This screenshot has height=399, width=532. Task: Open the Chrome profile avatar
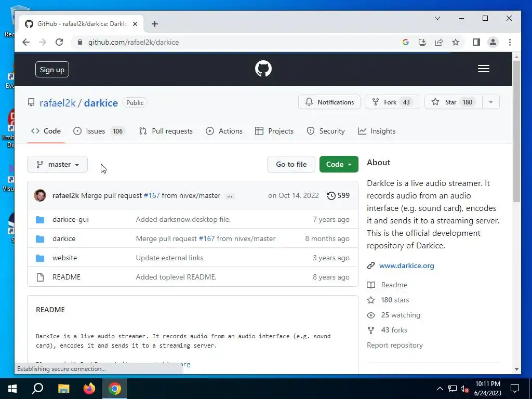[493, 42]
